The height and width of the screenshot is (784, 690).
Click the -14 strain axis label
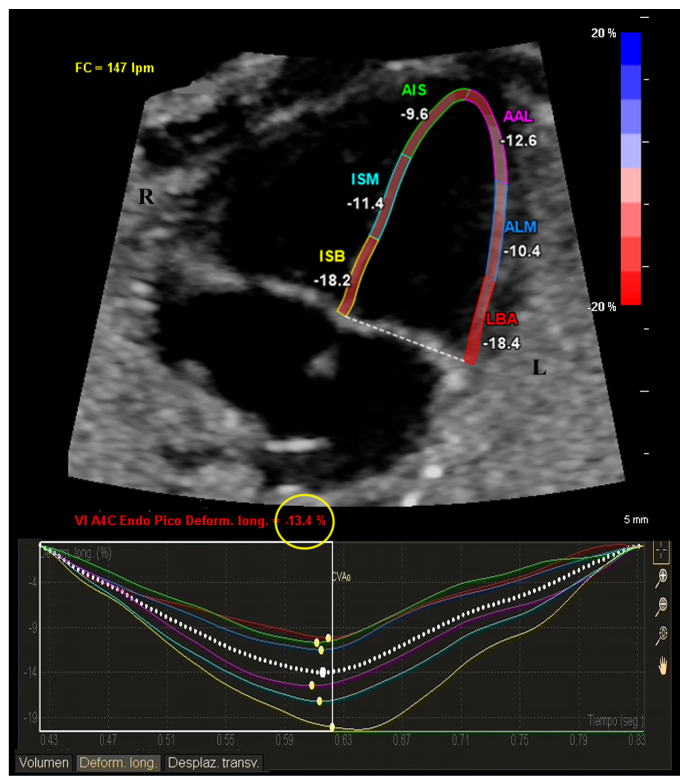[31, 672]
